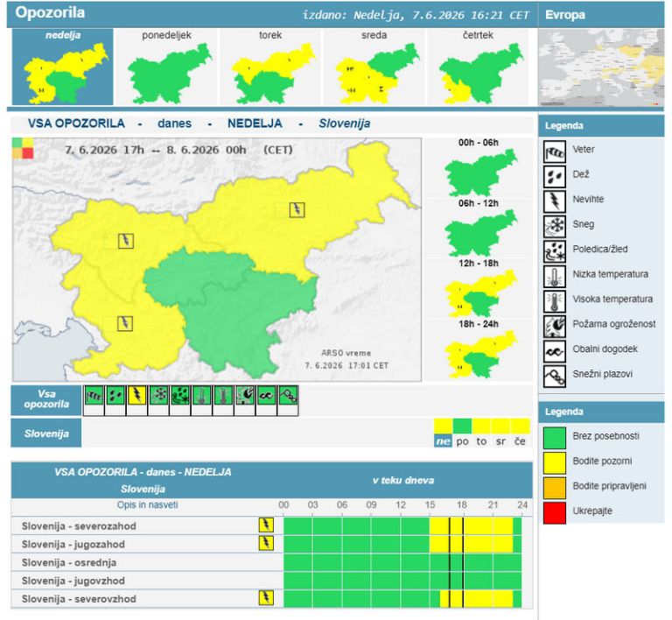Click the thunderstorm icon on northeast map region
The width and height of the screenshot is (672, 620).
click(x=297, y=210)
